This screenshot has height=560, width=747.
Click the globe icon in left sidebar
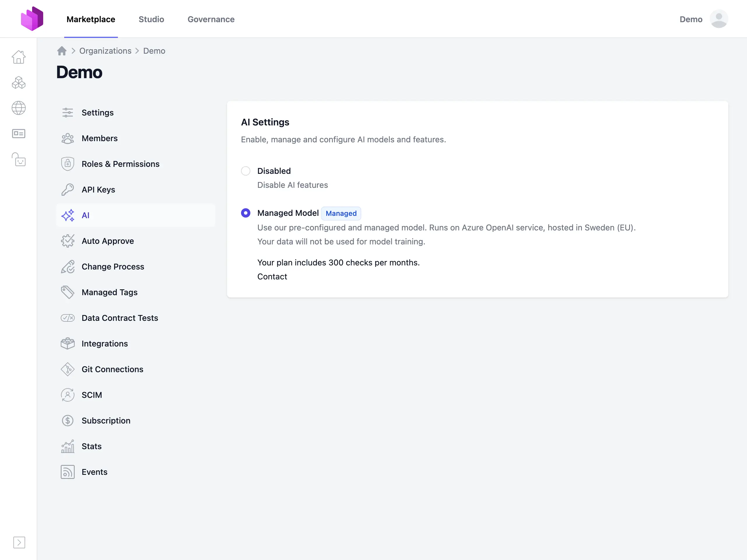pos(19,108)
